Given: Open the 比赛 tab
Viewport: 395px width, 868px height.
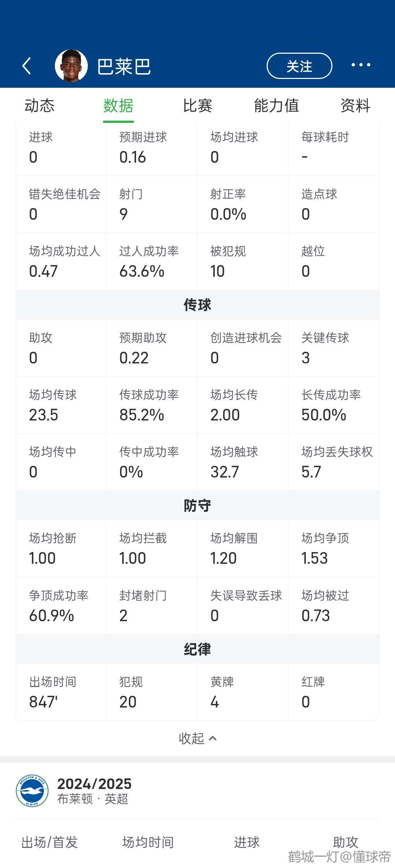Looking at the screenshot, I should click(x=197, y=106).
